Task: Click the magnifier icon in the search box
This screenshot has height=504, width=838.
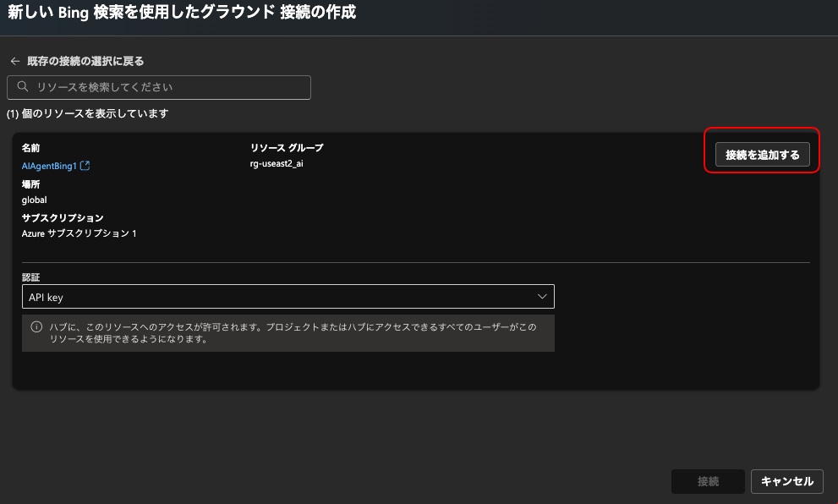Action: click(x=20, y=87)
